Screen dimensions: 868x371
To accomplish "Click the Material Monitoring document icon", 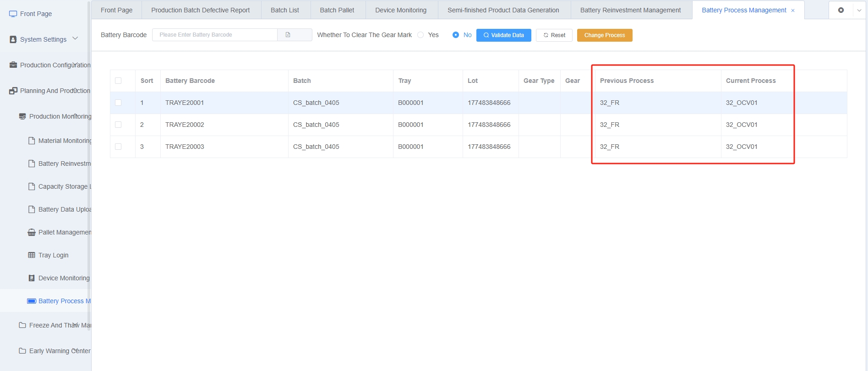I will coord(32,141).
